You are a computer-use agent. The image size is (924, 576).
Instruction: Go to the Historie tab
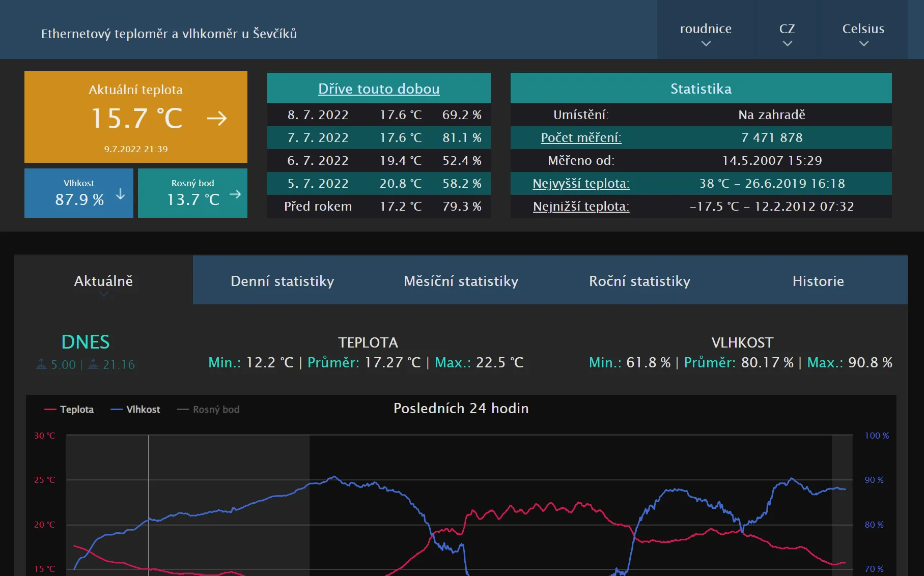[818, 280]
